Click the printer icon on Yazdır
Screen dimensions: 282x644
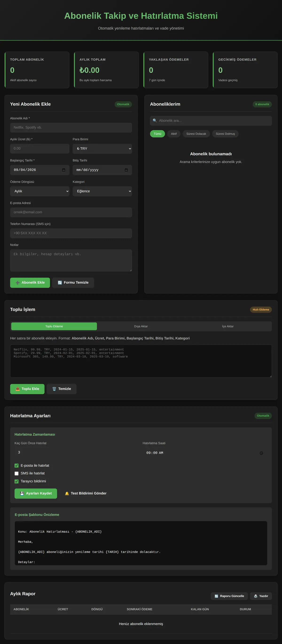click(255, 596)
